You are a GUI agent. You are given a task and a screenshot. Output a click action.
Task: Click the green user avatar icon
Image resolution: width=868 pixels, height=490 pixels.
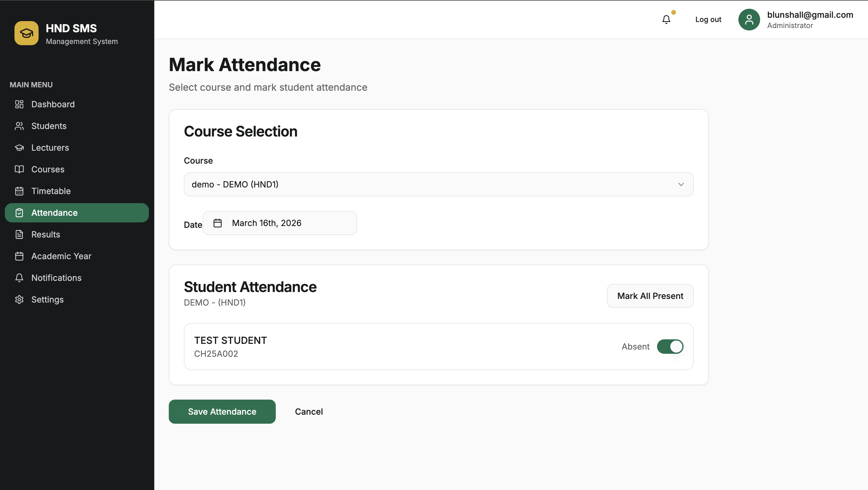(x=749, y=20)
